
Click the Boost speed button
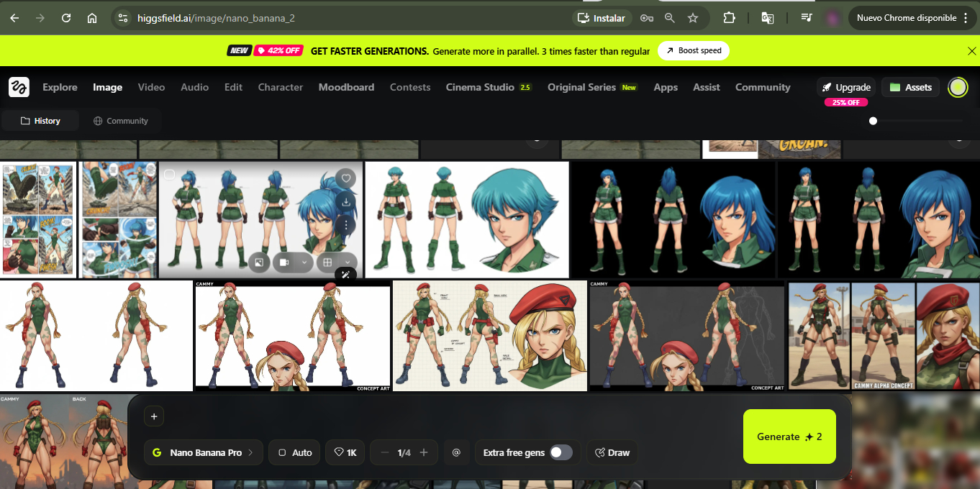(694, 51)
